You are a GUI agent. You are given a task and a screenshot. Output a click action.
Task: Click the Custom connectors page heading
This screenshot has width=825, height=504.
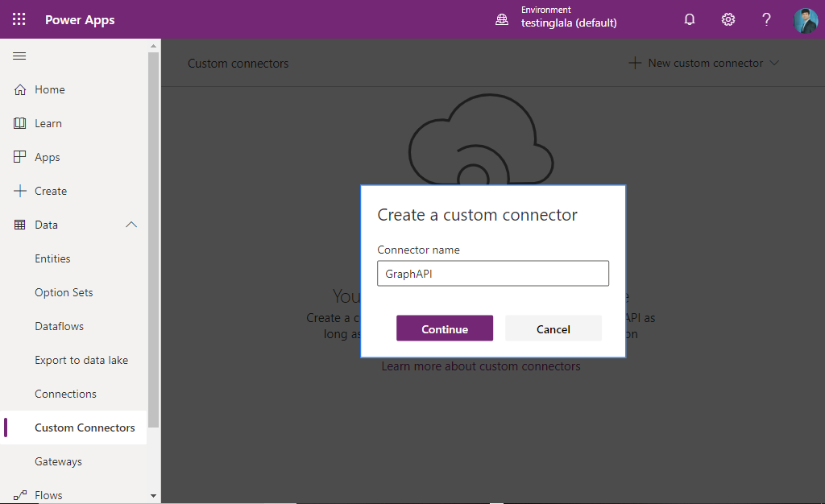pyautogui.click(x=238, y=64)
